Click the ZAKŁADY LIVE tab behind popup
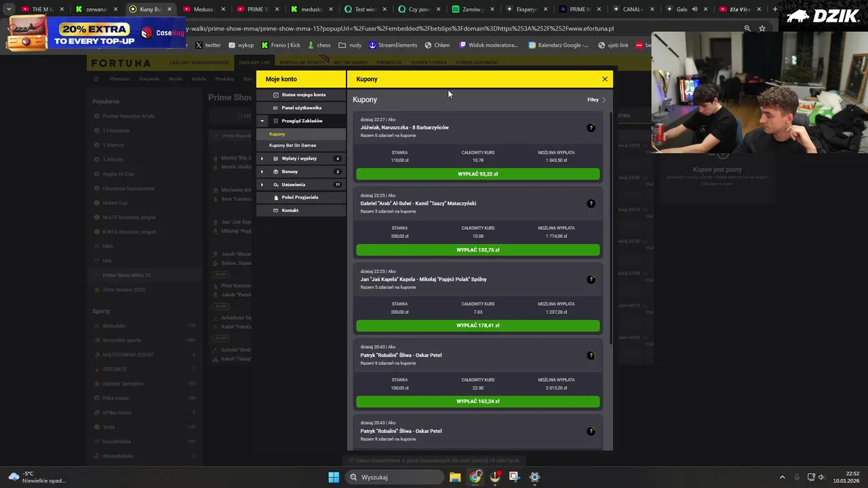 [254, 63]
